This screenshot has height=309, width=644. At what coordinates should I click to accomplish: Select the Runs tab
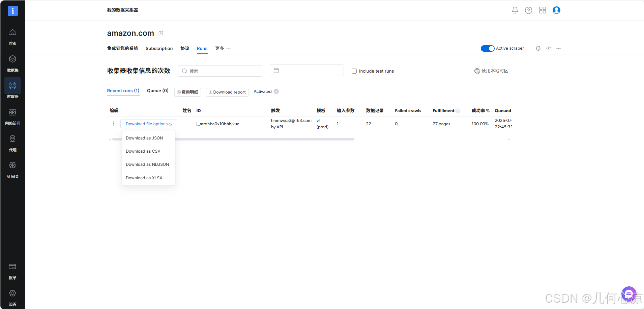[202, 48]
